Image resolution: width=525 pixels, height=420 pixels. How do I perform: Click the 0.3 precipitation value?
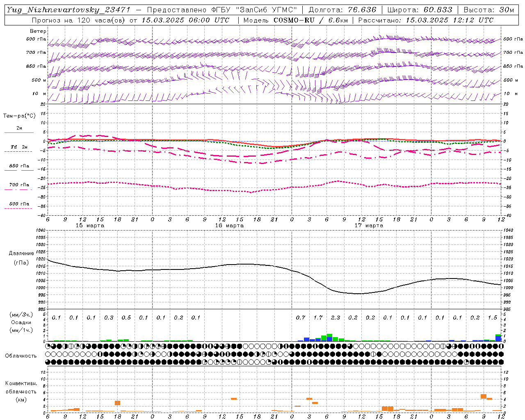pos(109,317)
